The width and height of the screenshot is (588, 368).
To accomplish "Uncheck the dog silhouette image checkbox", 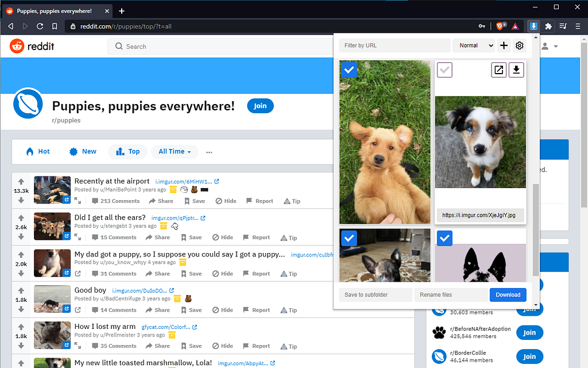I will [x=445, y=238].
